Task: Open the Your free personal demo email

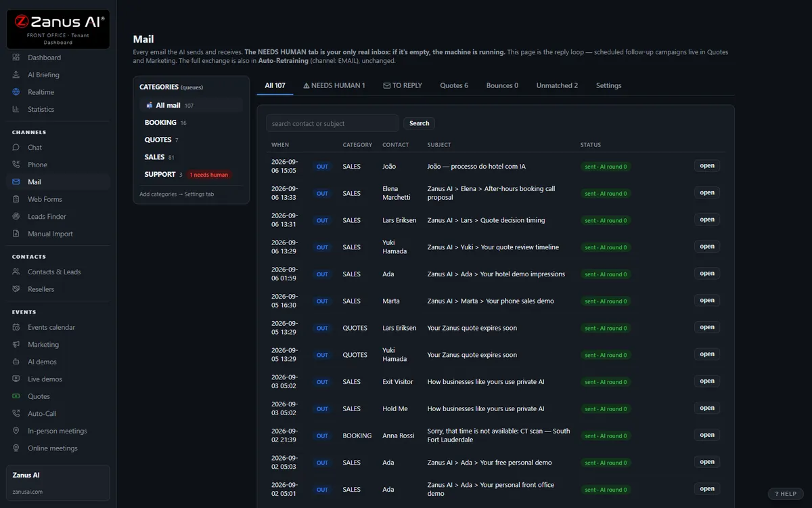Action: [x=707, y=462]
